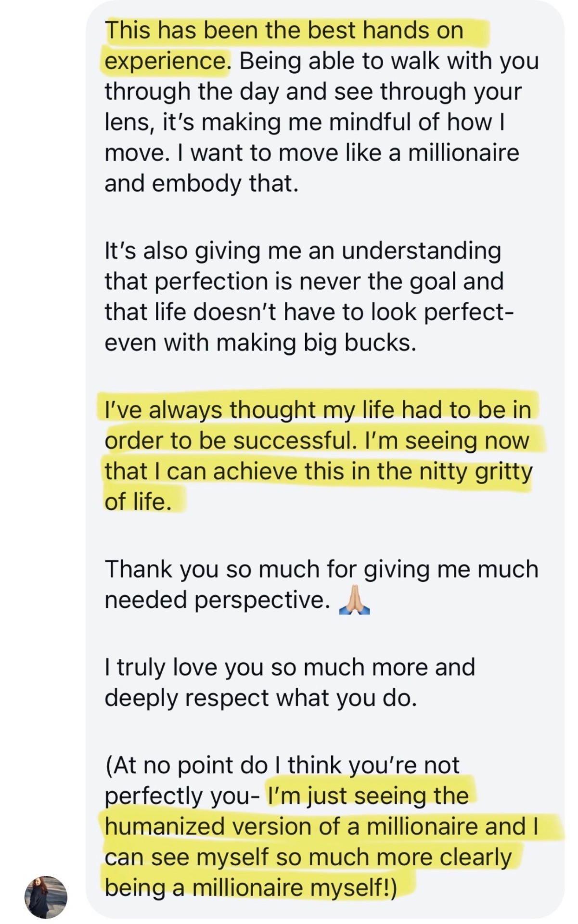
Task: Select the highlighted 'best hands on experience' text
Action: click(x=284, y=46)
